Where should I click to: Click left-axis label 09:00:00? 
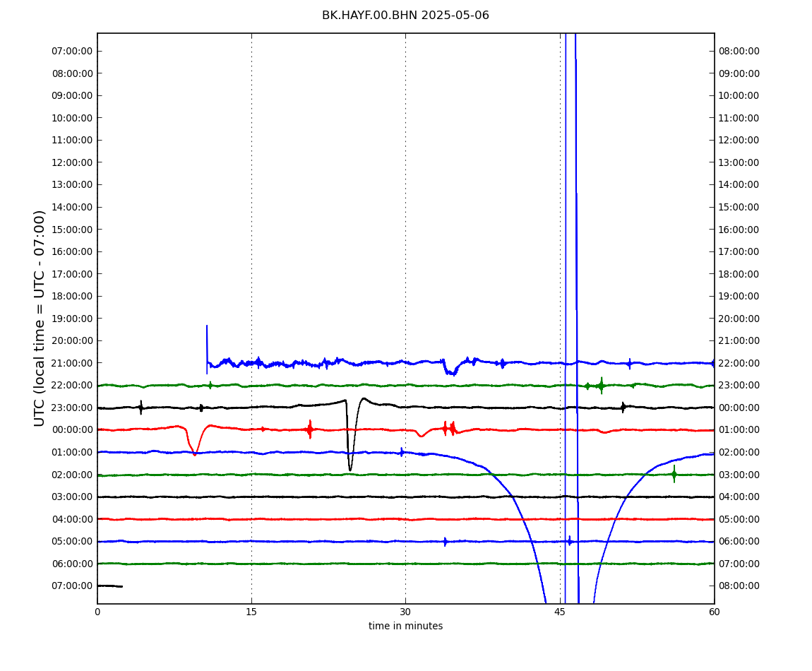73,96
